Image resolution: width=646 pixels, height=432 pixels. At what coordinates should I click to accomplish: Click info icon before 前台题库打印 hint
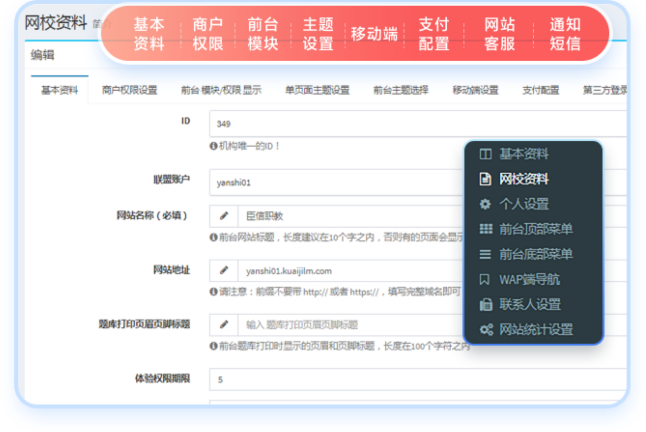pyautogui.click(x=213, y=346)
